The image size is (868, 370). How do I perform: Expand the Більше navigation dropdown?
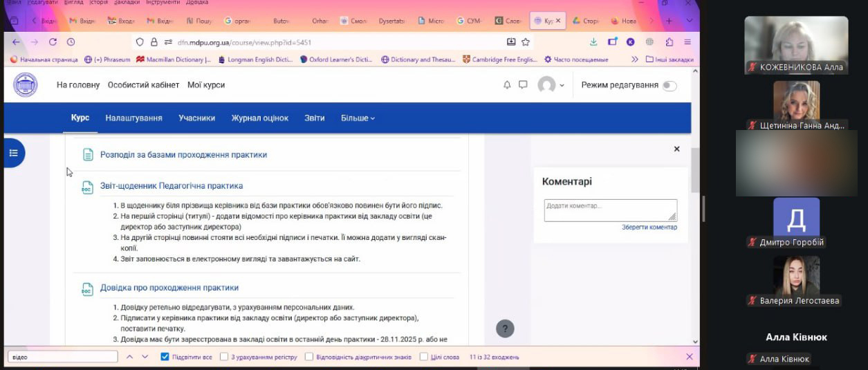tap(358, 118)
